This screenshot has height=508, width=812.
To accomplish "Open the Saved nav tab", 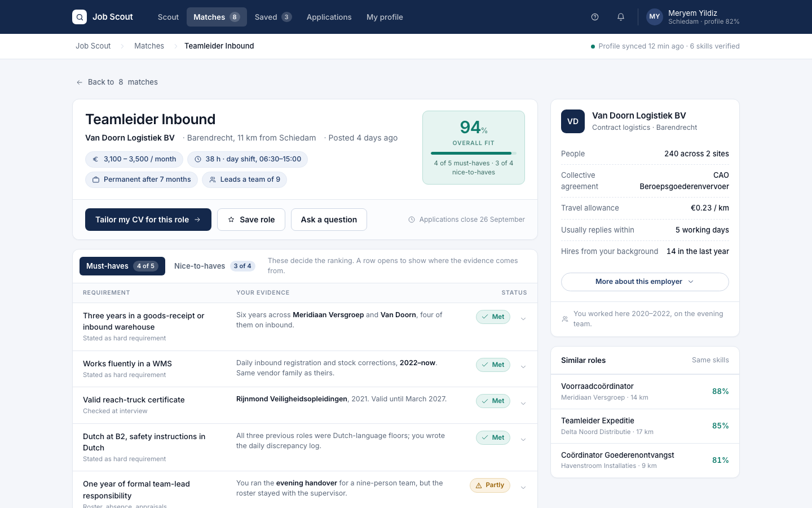I will coord(273,17).
